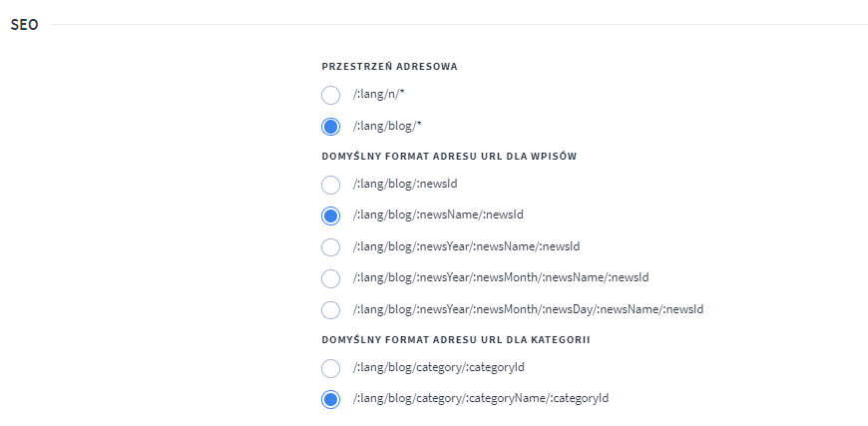Tick the radio circle for /:lang/blog/:newsName/:newsId
868x426 pixels.
coord(330,215)
